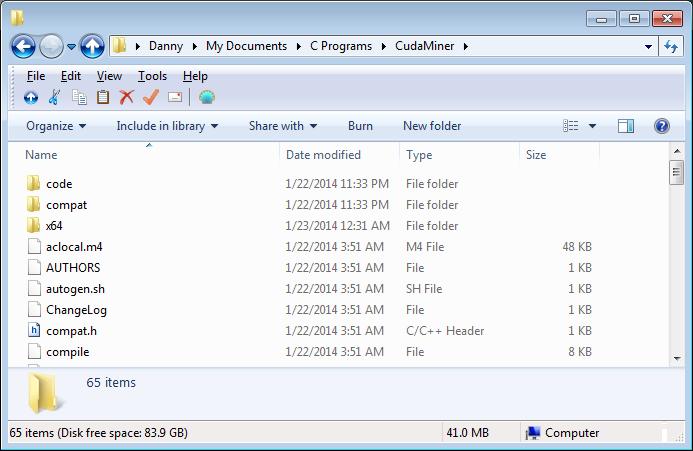
Task: Click the scrollbar down arrow
Action: [677, 358]
